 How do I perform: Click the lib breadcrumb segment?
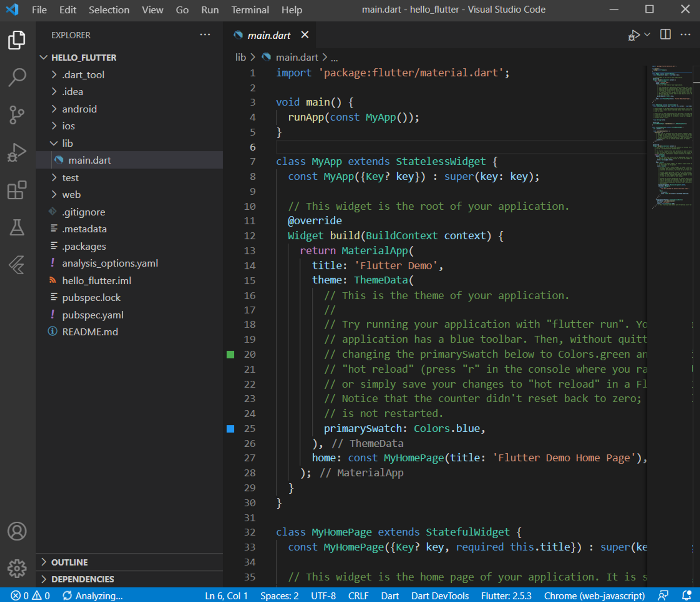[241, 57]
